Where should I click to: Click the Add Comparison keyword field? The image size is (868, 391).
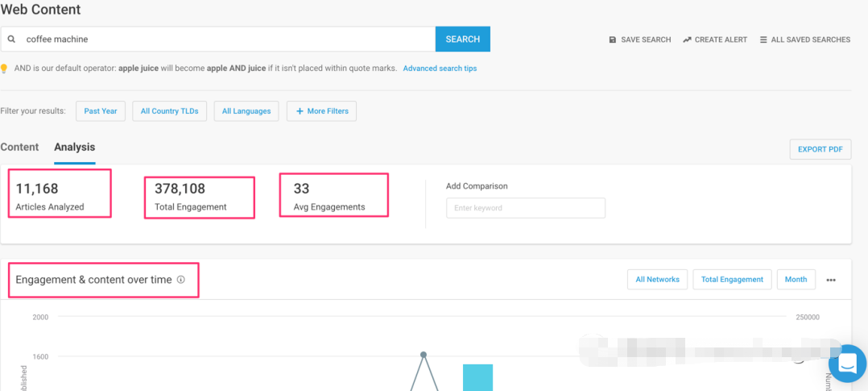pyautogui.click(x=525, y=208)
